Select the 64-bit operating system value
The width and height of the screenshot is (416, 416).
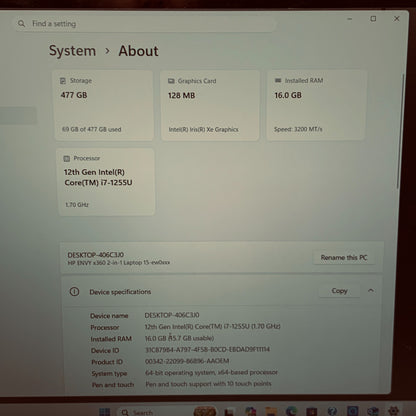click(x=211, y=372)
